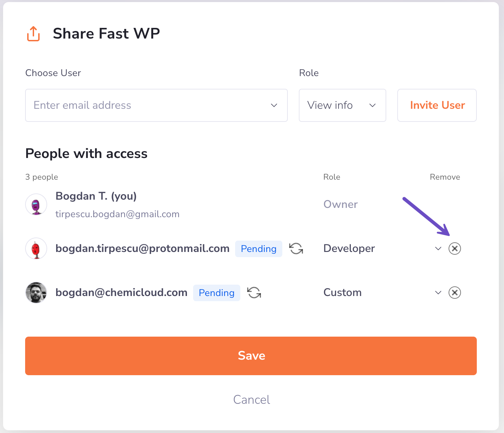This screenshot has height=433, width=504.
Task: Click the photo avatar of chemicloud user
Action: pyautogui.click(x=36, y=293)
